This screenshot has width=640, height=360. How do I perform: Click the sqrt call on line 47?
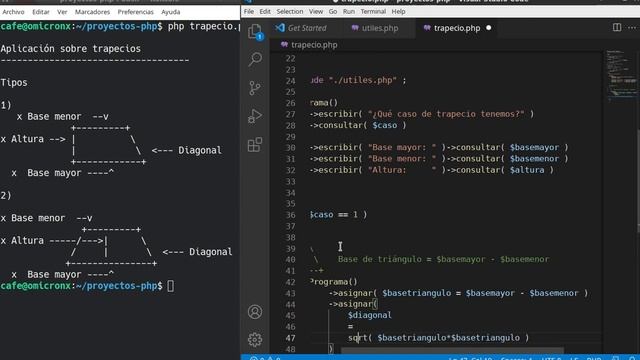click(358, 338)
